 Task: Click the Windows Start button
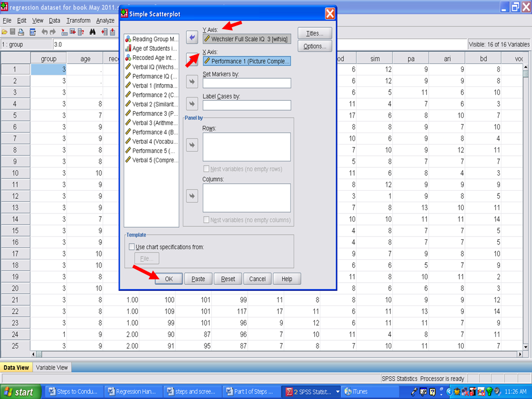(x=20, y=392)
